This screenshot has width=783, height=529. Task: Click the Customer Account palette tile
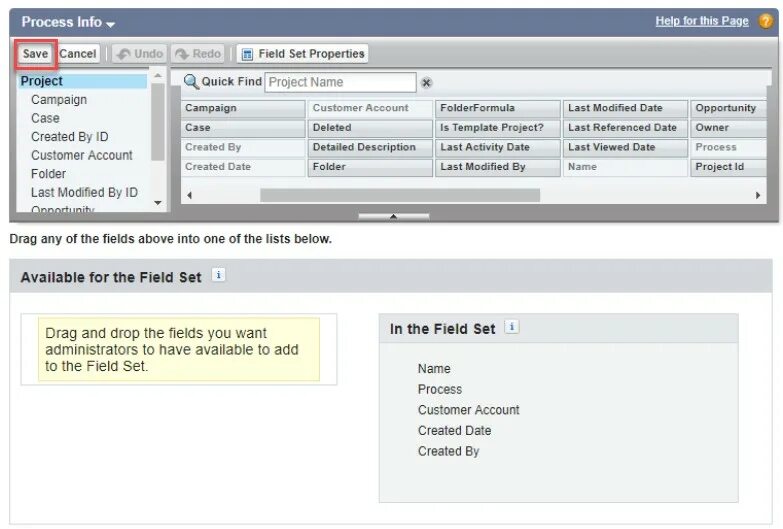pos(371,108)
